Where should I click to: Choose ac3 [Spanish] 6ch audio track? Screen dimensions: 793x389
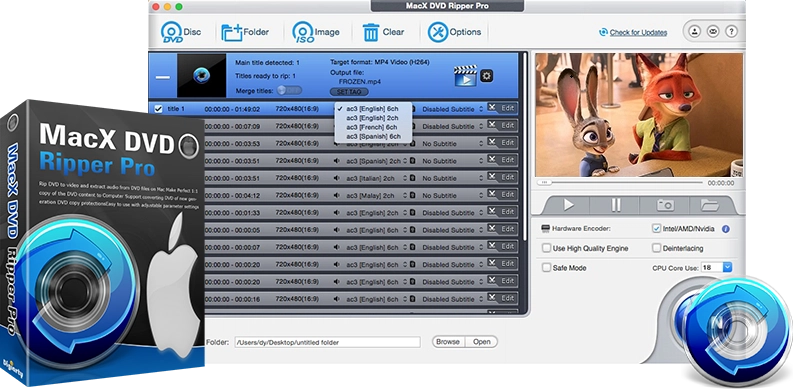tap(373, 136)
